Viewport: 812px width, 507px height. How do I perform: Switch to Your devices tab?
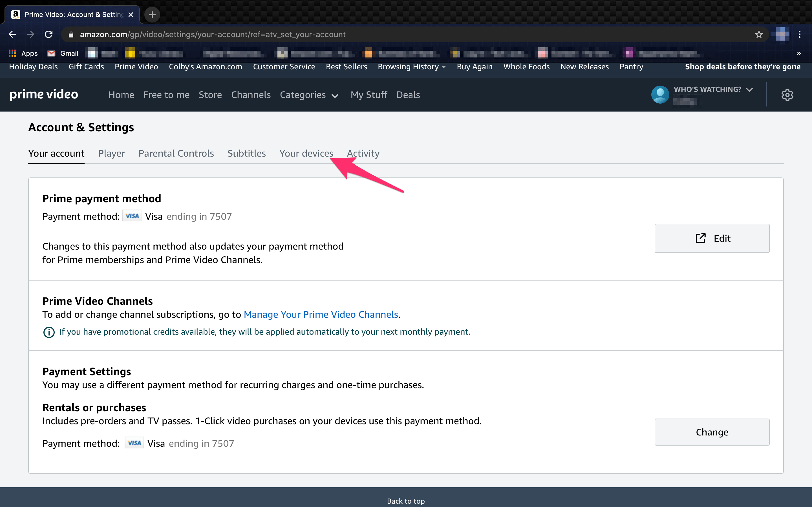pyautogui.click(x=306, y=154)
